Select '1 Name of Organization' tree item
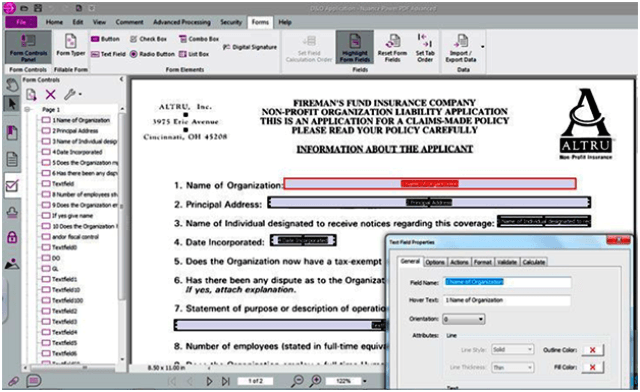Viewport: 640px width, 392px height. coord(76,120)
